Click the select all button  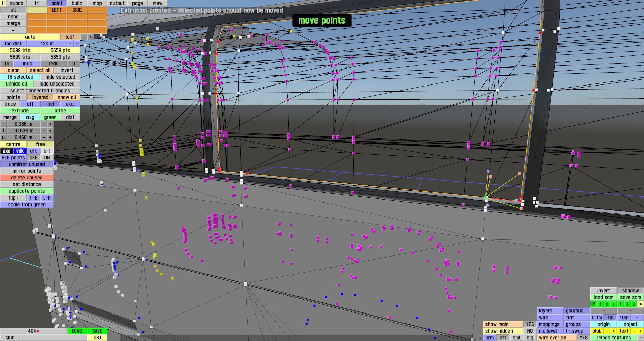coord(40,70)
